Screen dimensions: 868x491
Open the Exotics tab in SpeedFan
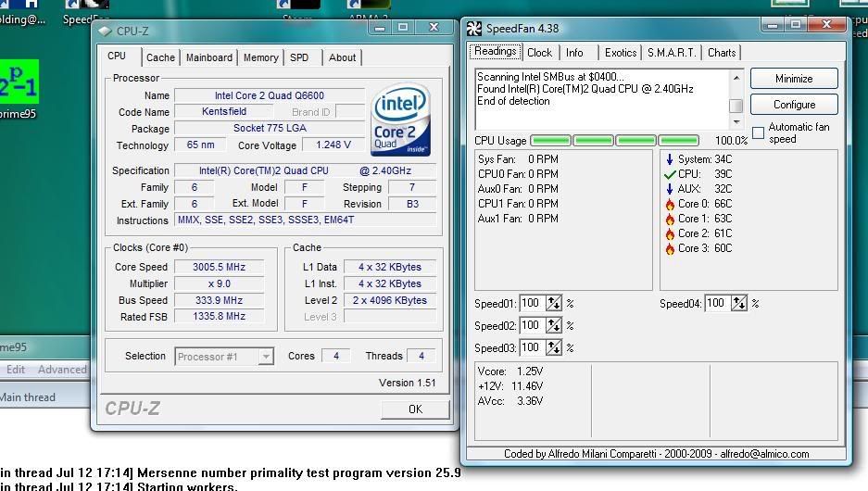click(x=621, y=53)
